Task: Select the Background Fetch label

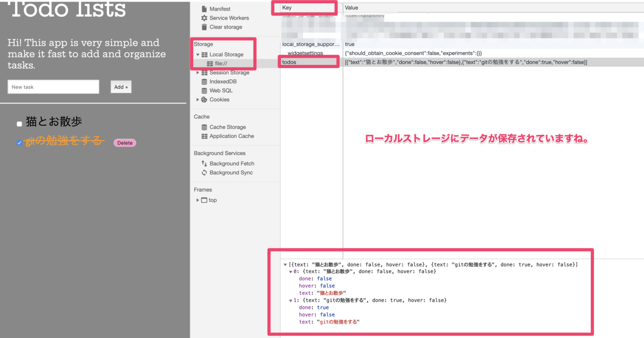Action: [x=232, y=164]
